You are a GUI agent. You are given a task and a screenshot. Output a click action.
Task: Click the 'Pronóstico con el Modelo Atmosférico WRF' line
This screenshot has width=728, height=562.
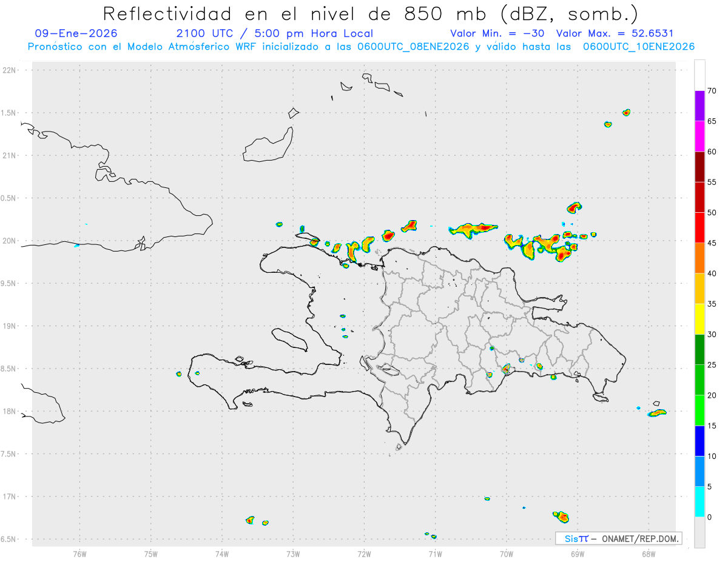pyautogui.click(x=361, y=47)
